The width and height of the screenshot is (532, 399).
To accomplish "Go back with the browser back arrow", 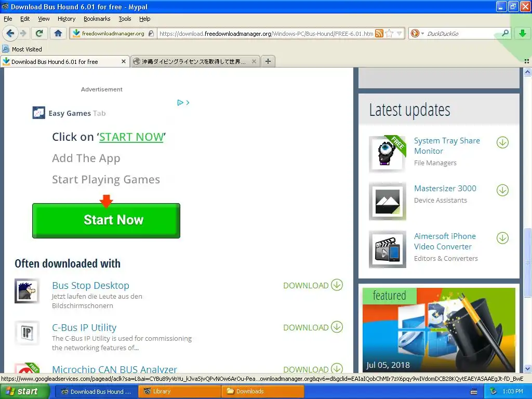I will [x=10, y=33].
